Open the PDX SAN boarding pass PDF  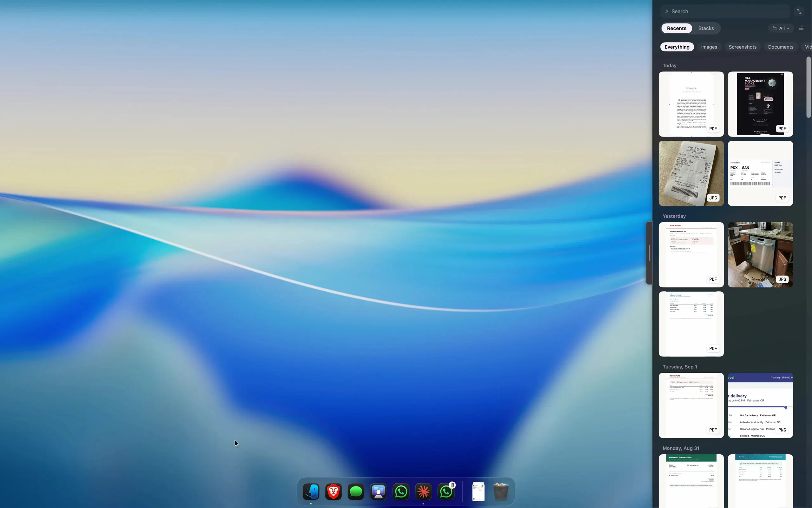tap(760, 173)
